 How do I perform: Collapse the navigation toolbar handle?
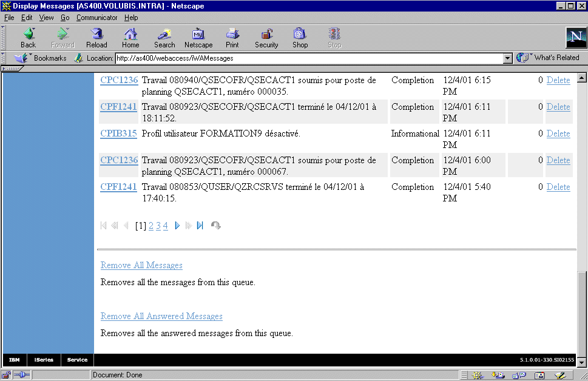tap(3, 38)
